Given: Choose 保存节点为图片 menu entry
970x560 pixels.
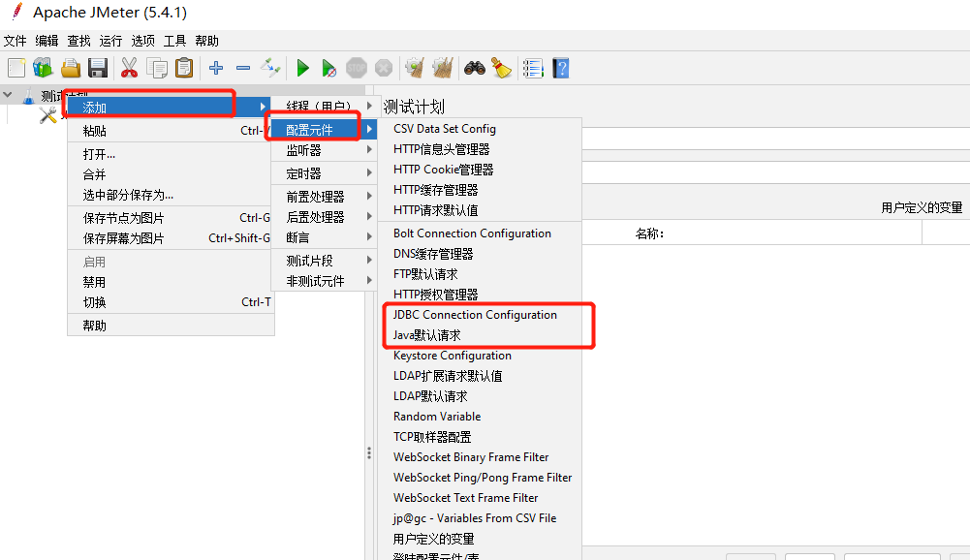Looking at the screenshot, I should tap(170, 218).
